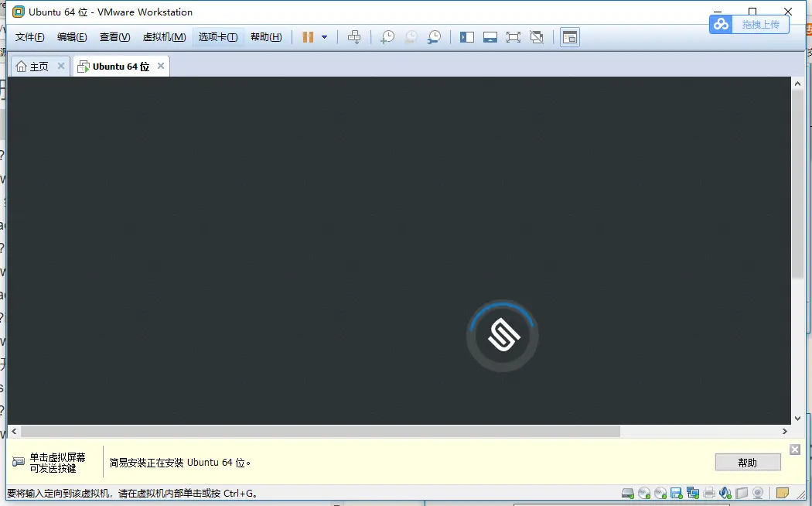The height and width of the screenshot is (506, 812).
Task: Click the 单击虚拟屏幕 可发送按键 hint text
Action: (x=57, y=463)
